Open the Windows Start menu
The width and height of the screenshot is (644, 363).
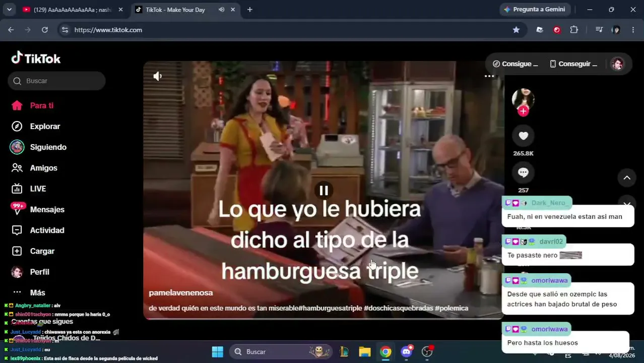pos(217,351)
